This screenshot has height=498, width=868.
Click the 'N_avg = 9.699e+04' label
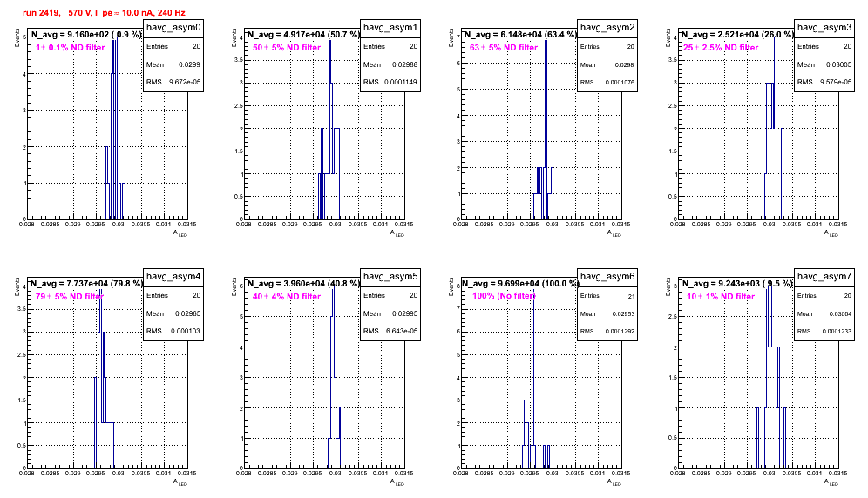point(520,283)
